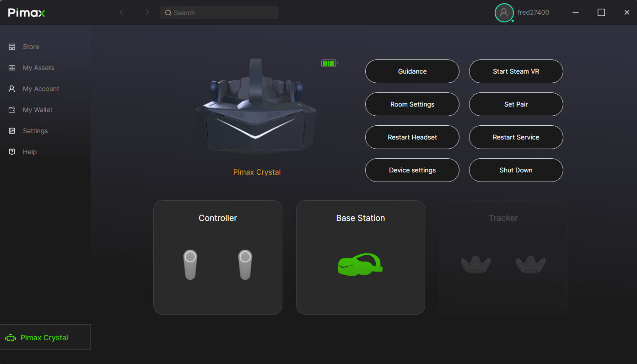Launch Start Steam VR

(x=516, y=71)
